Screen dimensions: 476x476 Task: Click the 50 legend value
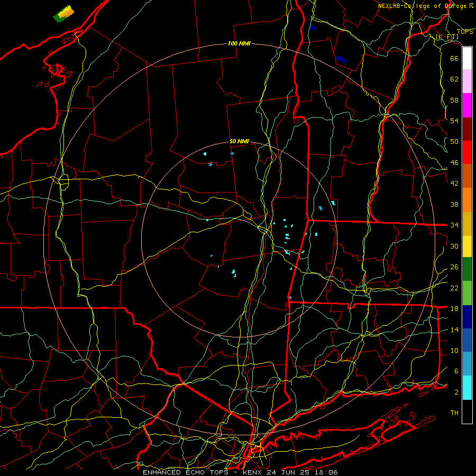pos(454,141)
